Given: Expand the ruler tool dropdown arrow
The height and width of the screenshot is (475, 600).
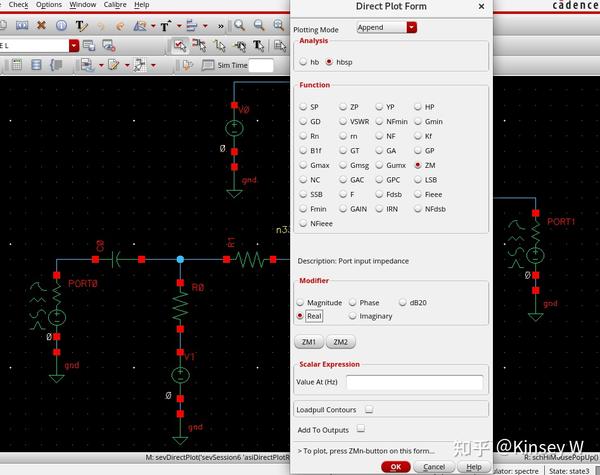Looking at the screenshot, I should pyautogui.click(x=153, y=26).
